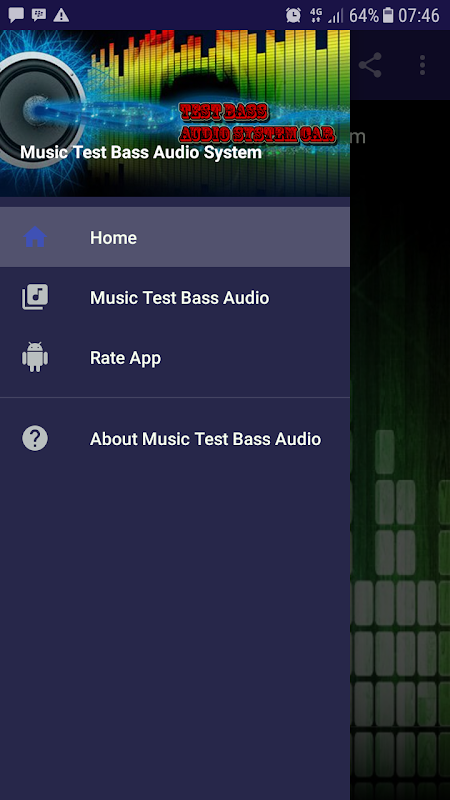The width and height of the screenshot is (450, 800).
Task: Tap the battery icon in status bar
Action: pyautogui.click(x=388, y=15)
